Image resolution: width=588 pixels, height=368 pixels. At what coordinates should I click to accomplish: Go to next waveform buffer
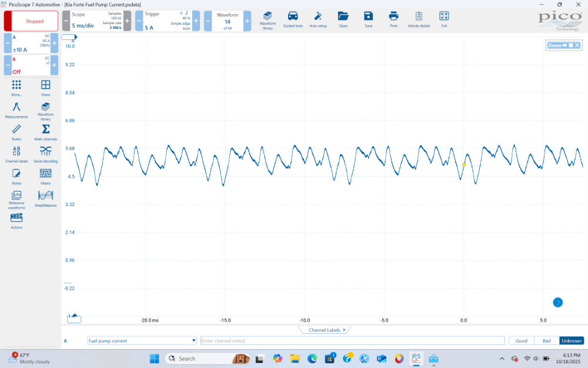point(247,21)
